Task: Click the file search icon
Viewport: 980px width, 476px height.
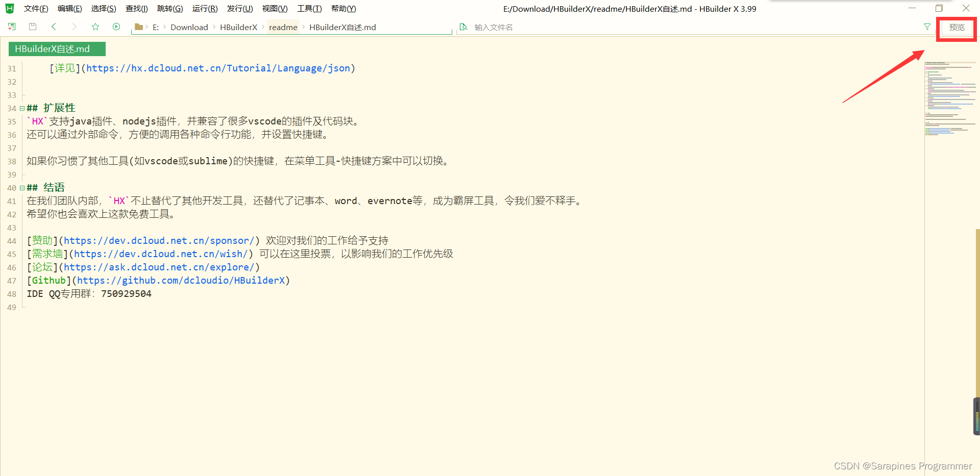Action: point(463,27)
